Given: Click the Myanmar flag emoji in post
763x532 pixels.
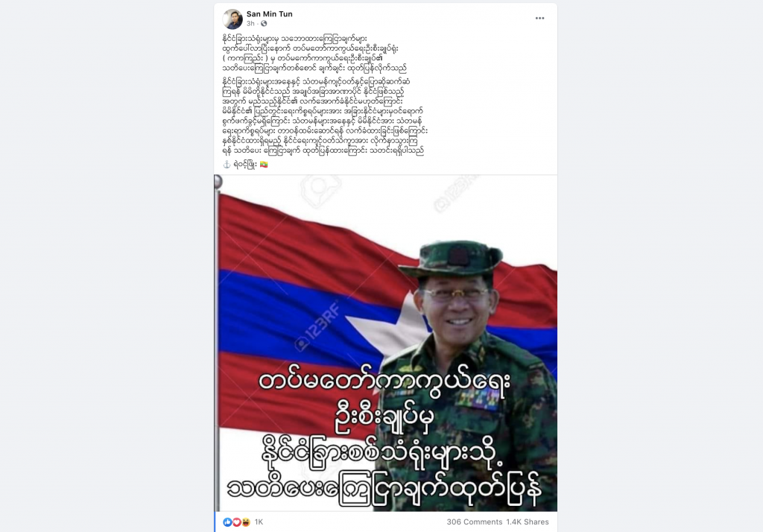Looking at the screenshot, I should (265, 165).
